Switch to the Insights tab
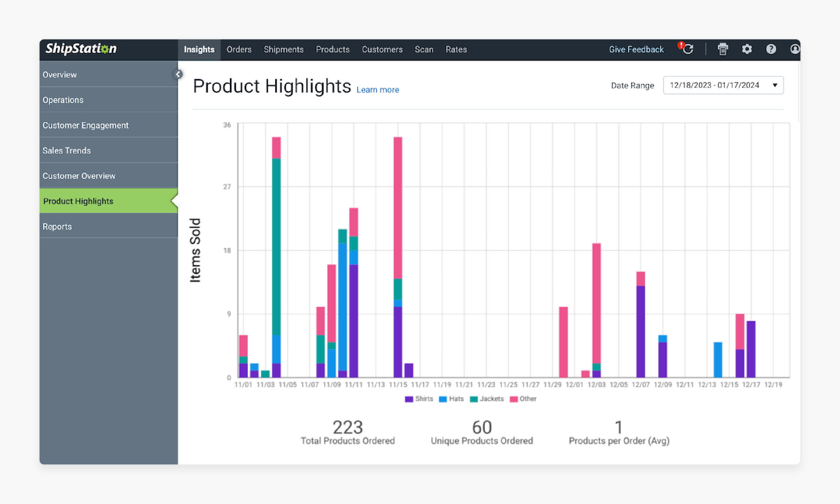The height and width of the screenshot is (504, 840). [199, 50]
